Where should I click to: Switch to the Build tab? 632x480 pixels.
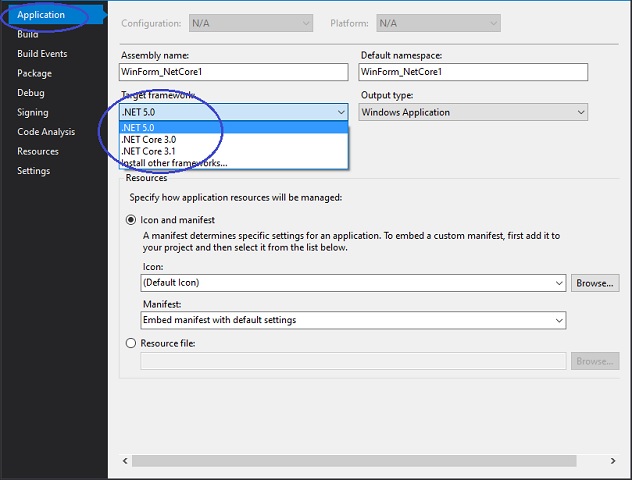click(28, 34)
